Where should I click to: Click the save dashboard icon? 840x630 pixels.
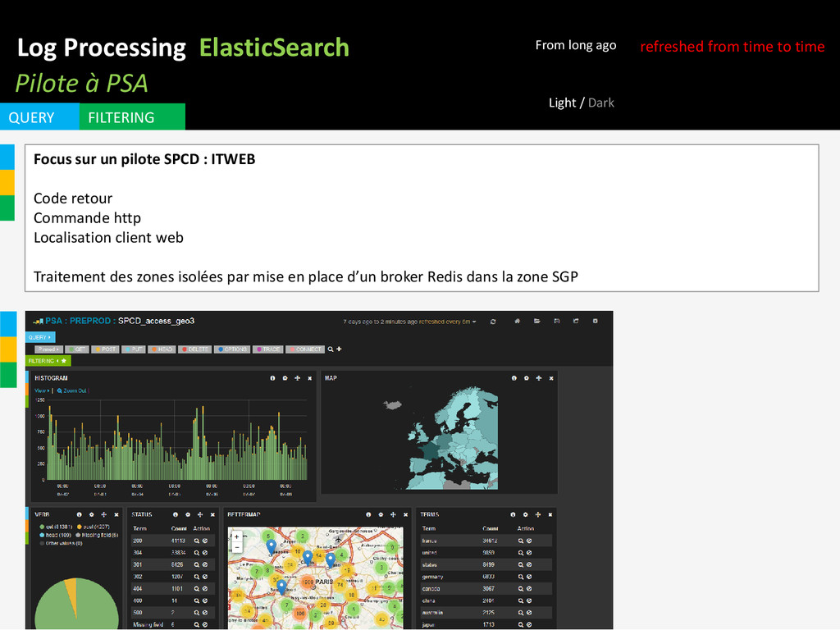click(557, 321)
